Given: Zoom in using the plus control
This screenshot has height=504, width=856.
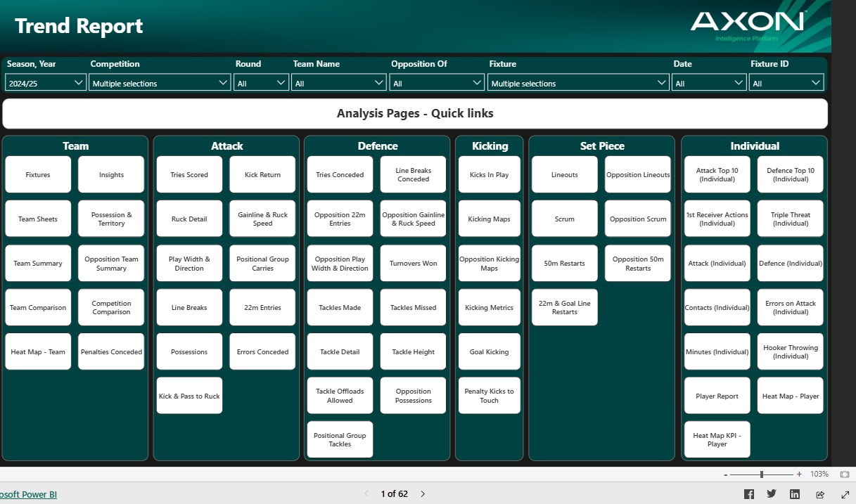Looking at the screenshot, I should coord(800,474).
